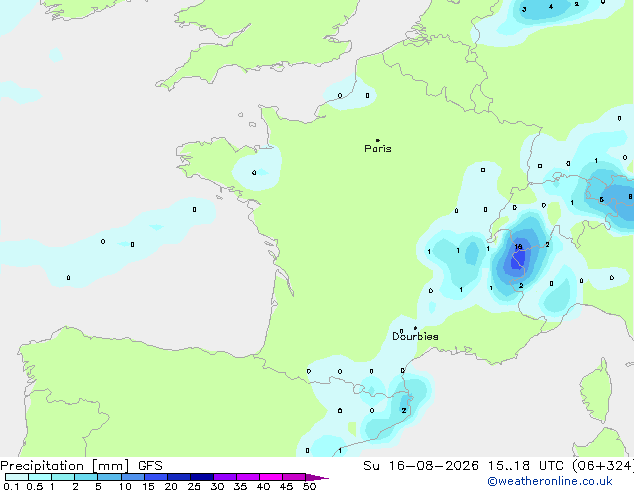Click the '15..18 UTC' time range text

(526, 466)
